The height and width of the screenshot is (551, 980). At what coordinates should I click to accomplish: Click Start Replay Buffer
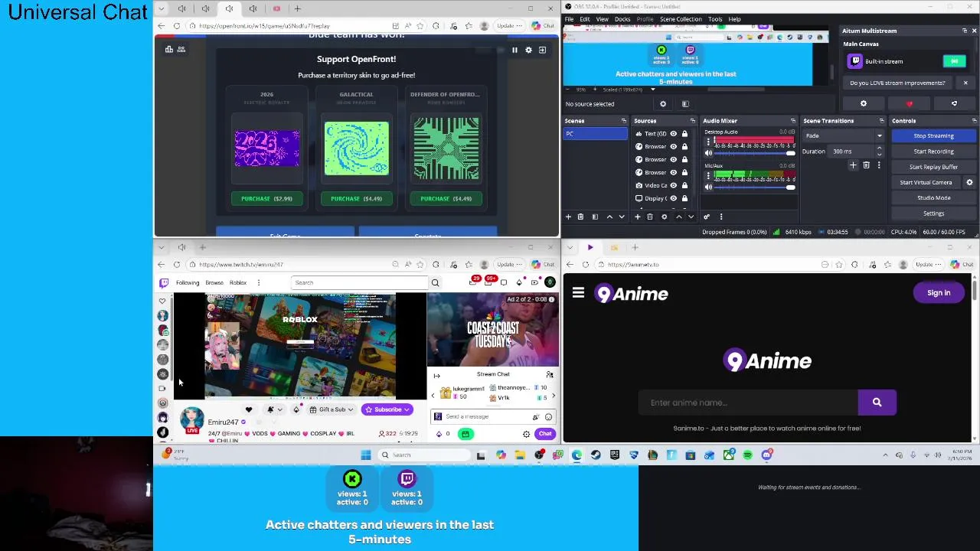click(x=933, y=167)
